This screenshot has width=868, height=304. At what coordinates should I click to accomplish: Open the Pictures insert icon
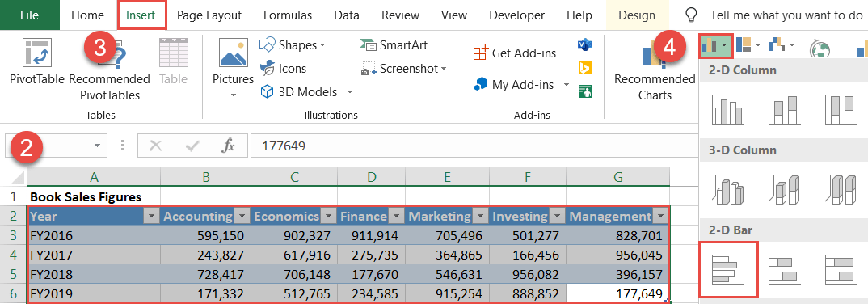(x=233, y=53)
